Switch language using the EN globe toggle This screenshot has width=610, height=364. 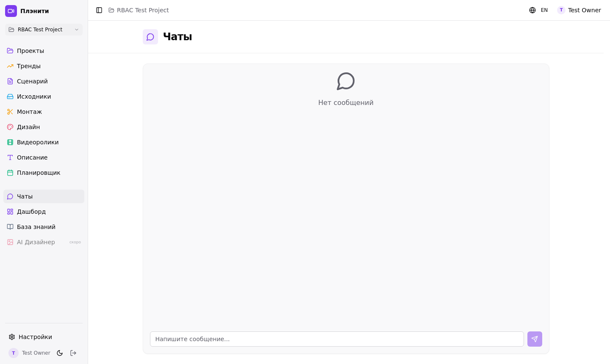point(538,10)
